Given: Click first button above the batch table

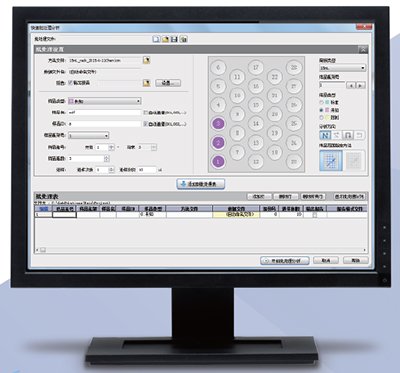Looking at the screenshot, I should point(259,197).
